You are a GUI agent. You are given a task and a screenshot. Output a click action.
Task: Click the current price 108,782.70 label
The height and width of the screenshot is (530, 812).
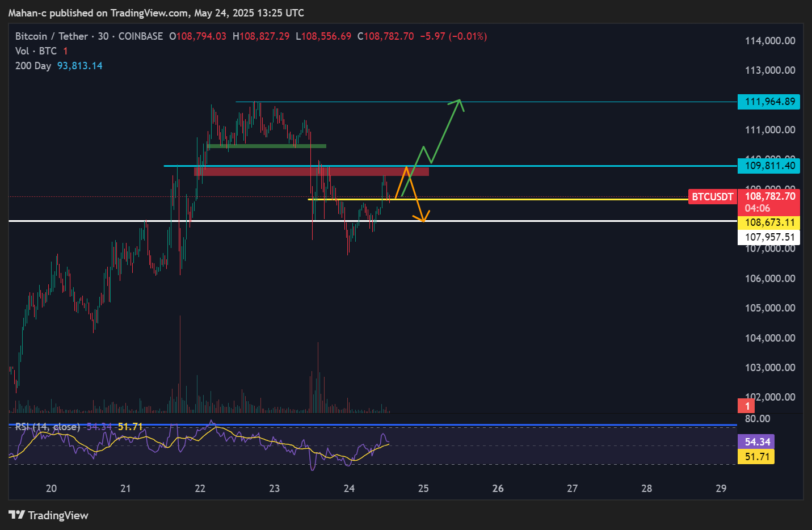(769, 196)
